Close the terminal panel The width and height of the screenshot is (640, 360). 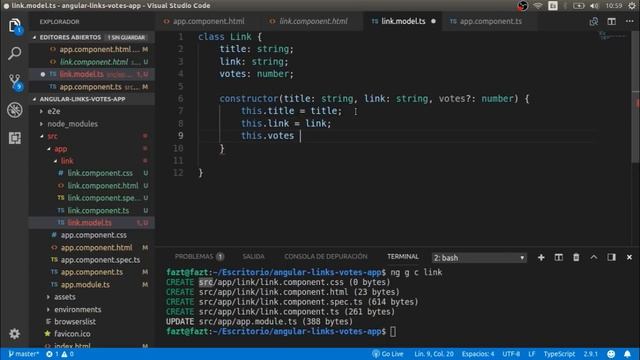tap(629, 258)
